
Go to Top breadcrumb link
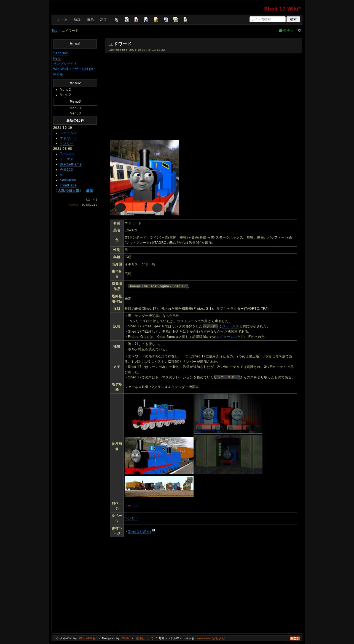54,31
